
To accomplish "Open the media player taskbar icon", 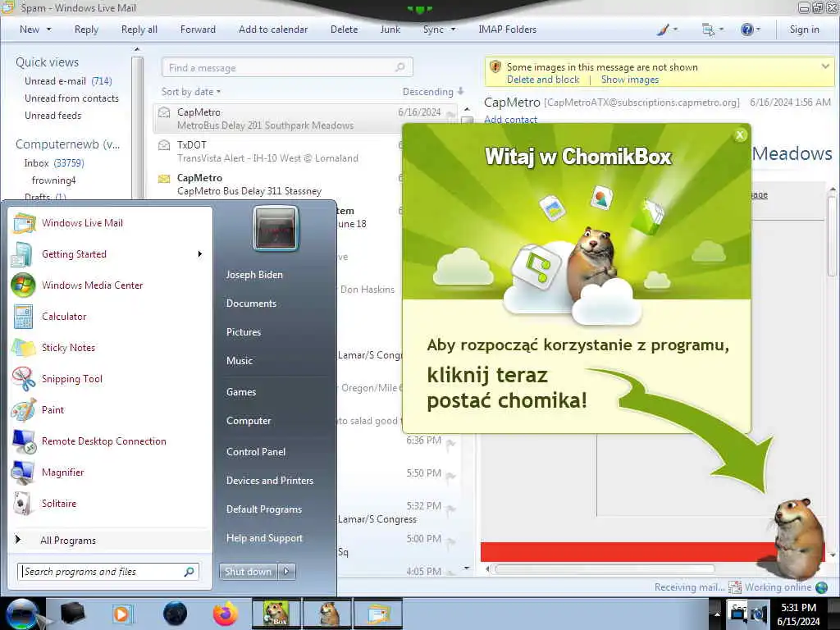I will point(122,614).
